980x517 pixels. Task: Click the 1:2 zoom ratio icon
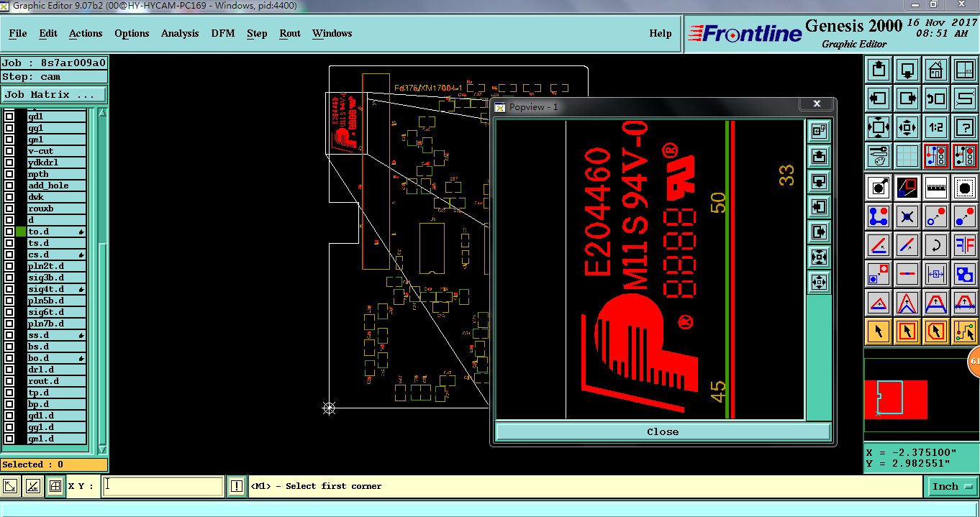pyautogui.click(x=936, y=127)
